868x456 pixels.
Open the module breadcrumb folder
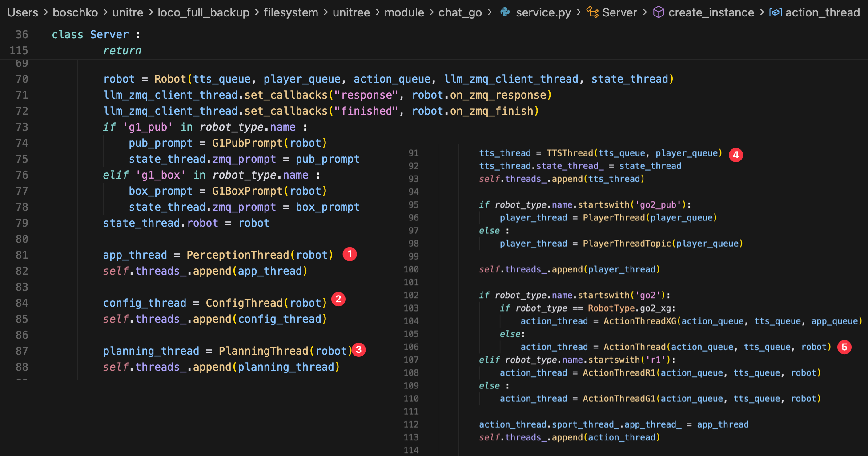[404, 12]
